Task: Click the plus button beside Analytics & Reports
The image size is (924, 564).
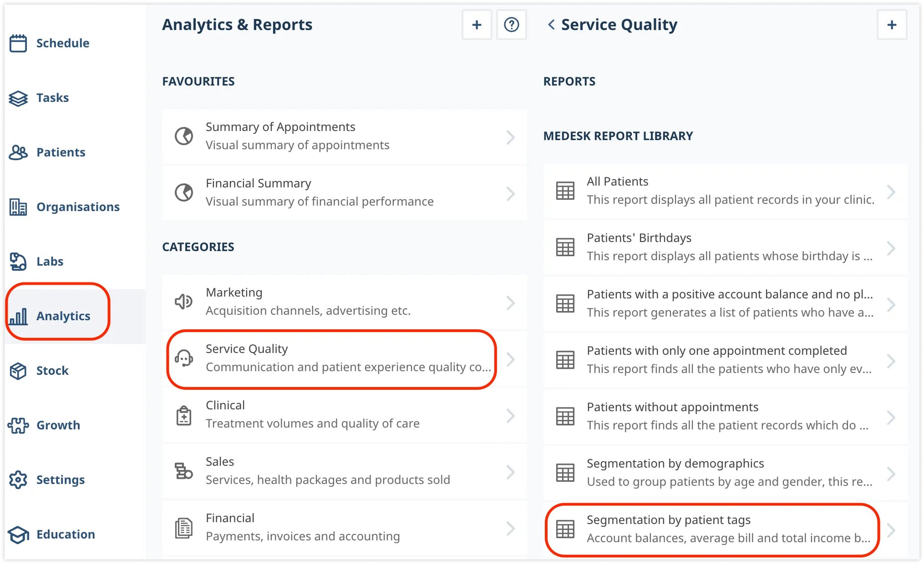Action: (x=476, y=25)
